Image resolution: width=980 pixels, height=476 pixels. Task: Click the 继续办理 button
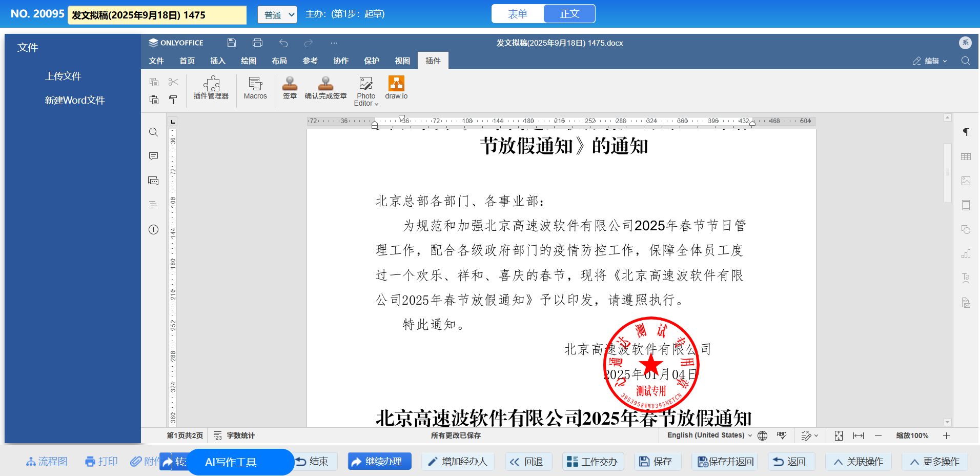coord(379,462)
